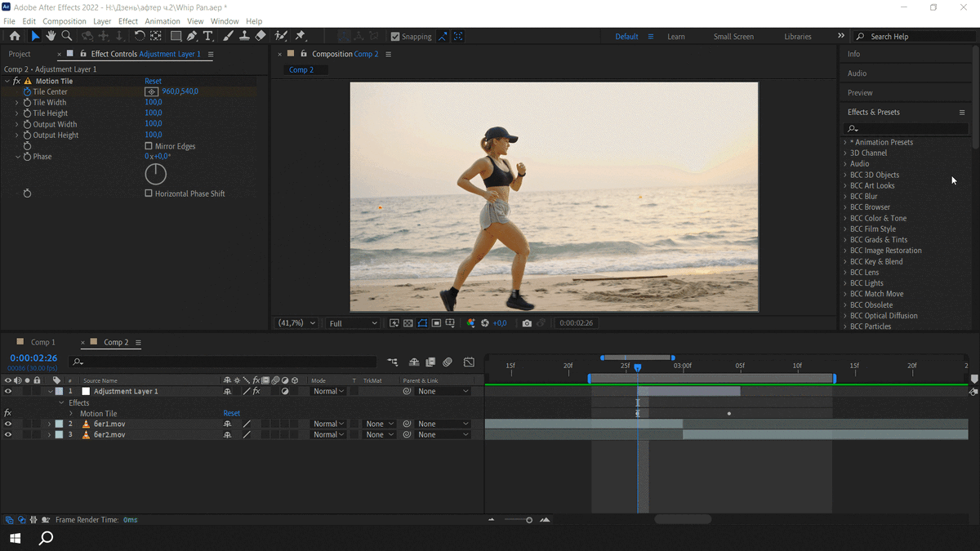Enable the Mirror Edges checkbox
This screenshot has height=551, width=980.
coord(149,146)
